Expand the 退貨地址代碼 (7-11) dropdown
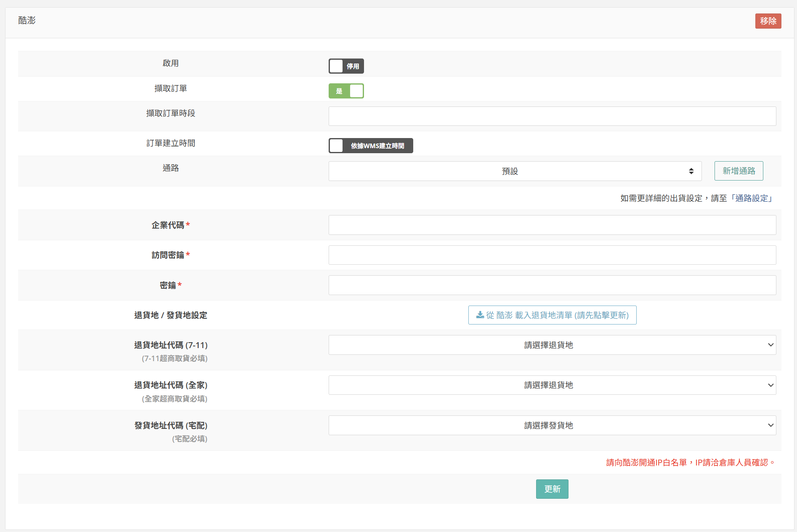Image resolution: width=797 pixels, height=532 pixels. (x=552, y=345)
